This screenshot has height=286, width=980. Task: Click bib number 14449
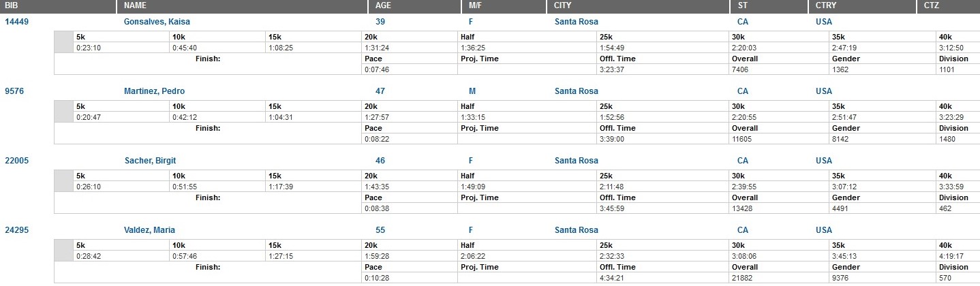pyautogui.click(x=16, y=22)
